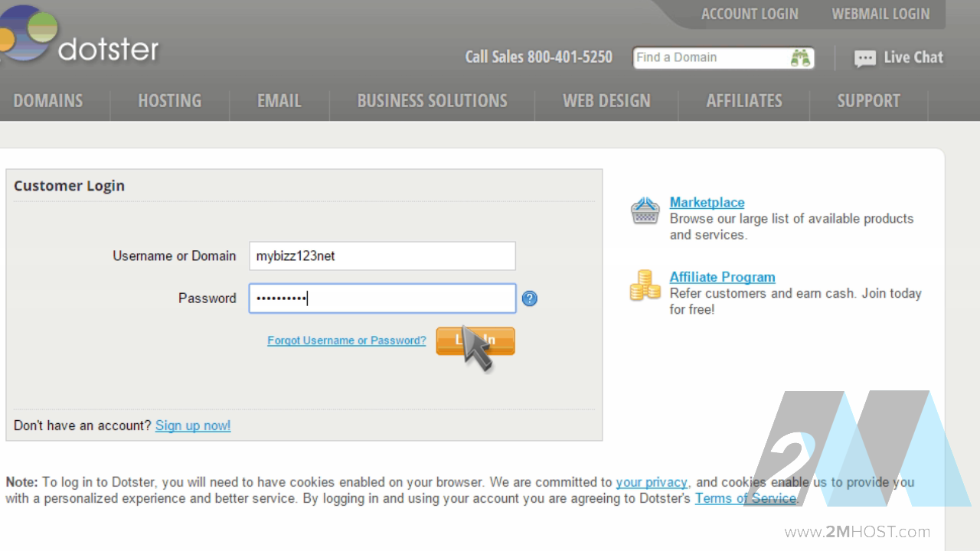Open the Hosting menu

[169, 101]
